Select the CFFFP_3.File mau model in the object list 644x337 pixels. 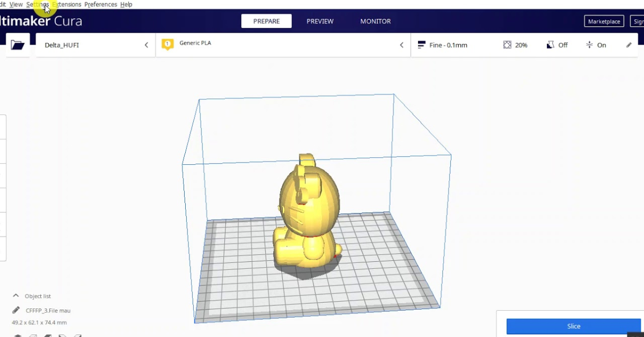click(x=48, y=310)
